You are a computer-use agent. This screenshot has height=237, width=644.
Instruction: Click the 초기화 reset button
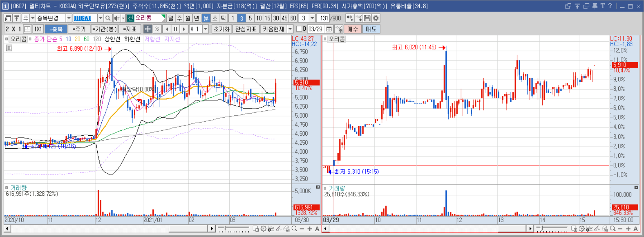click(x=221, y=29)
